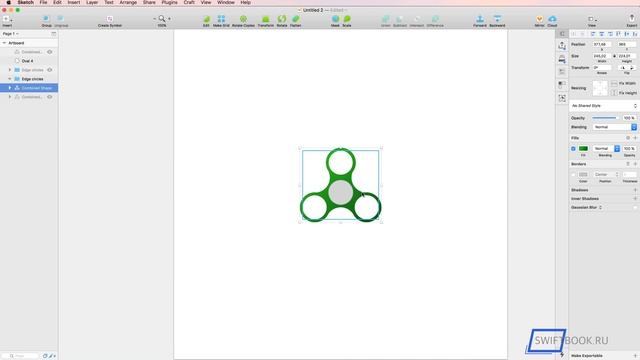The width and height of the screenshot is (640, 360).
Task: Click the zoom in plus button
Action: coord(169,18)
